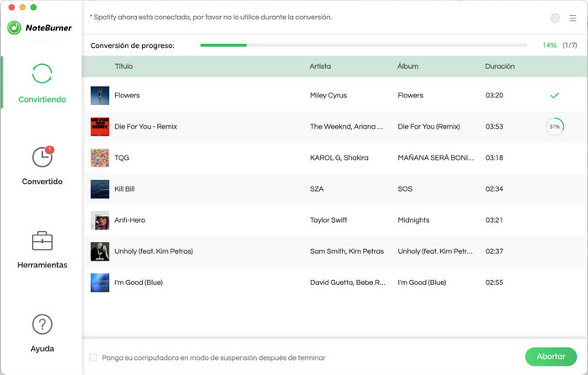Open the Ayuda help tab
This screenshot has height=375, width=588.
pyautogui.click(x=42, y=333)
